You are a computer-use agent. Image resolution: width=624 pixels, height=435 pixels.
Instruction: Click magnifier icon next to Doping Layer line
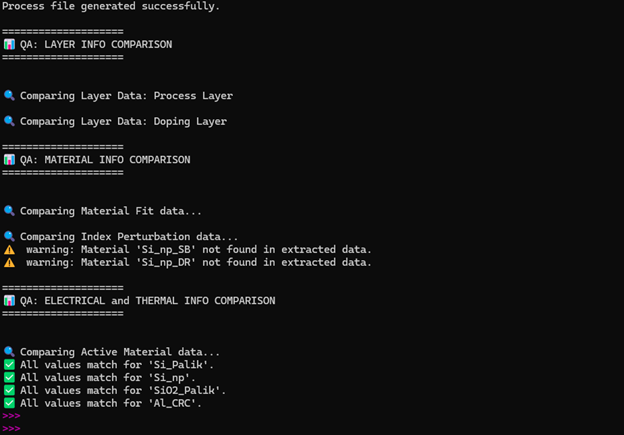(x=9, y=121)
